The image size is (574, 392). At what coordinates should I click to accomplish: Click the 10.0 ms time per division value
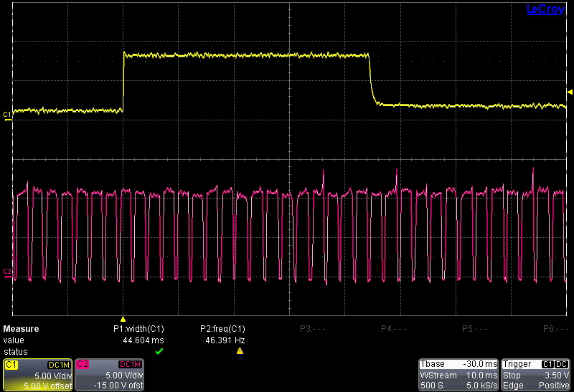tap(481, 376)
